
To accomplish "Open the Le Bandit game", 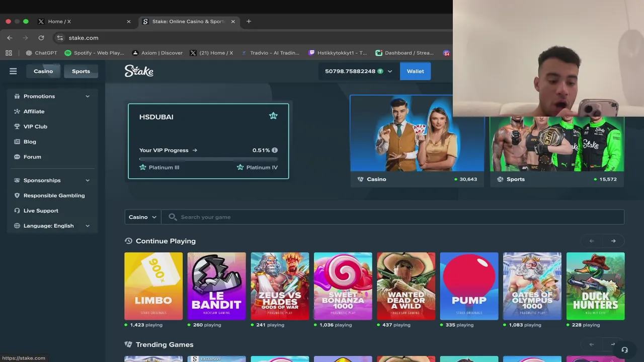I will tap(216, 286).
